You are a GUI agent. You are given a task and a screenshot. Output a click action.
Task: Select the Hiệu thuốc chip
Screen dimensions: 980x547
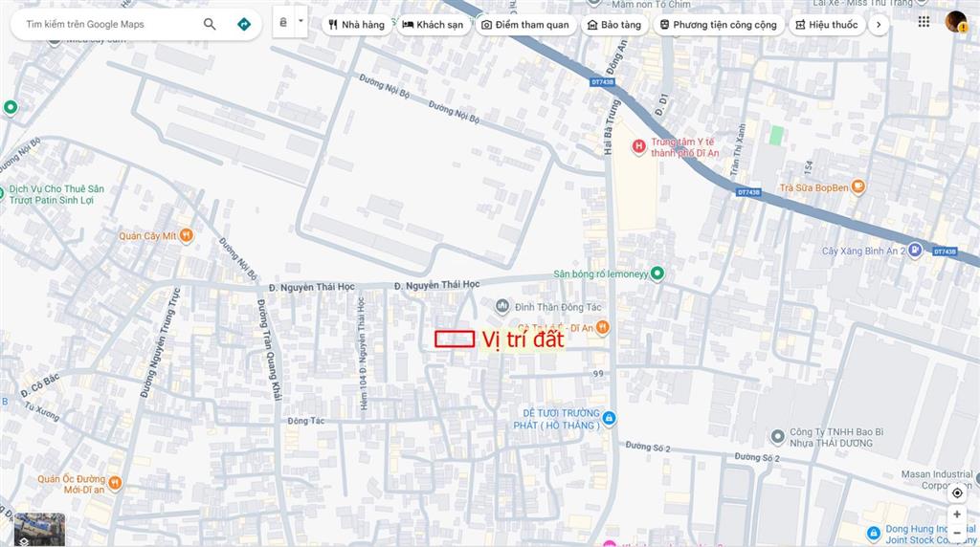[826, 25]
